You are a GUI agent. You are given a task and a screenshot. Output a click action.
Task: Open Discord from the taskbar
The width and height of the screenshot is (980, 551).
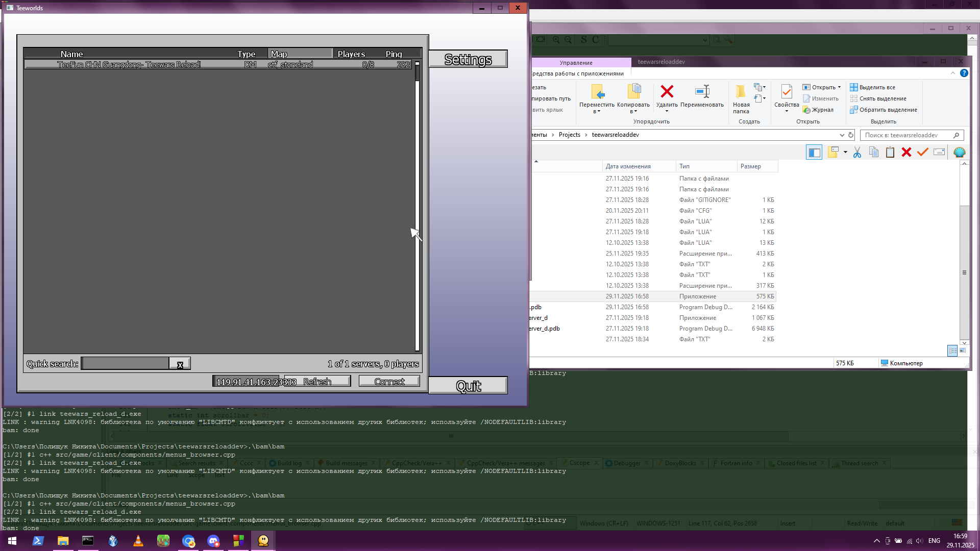pos(213,541)
